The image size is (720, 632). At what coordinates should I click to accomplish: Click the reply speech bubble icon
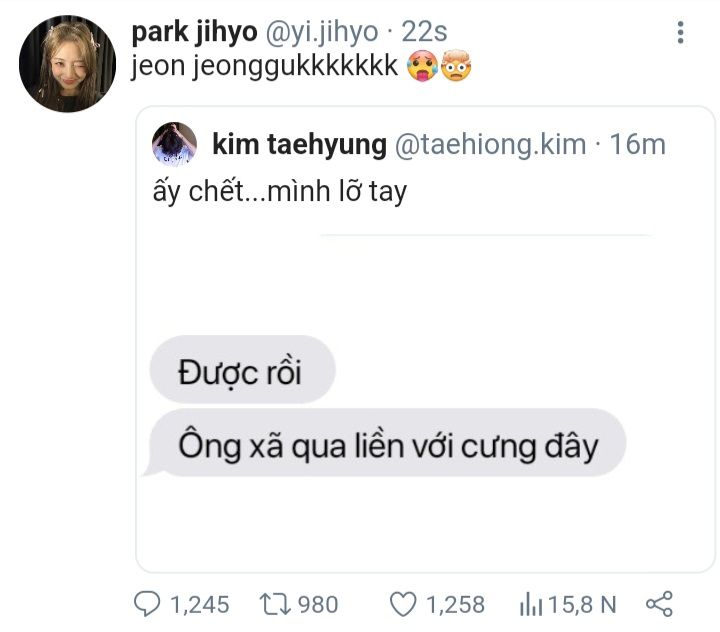147,604
